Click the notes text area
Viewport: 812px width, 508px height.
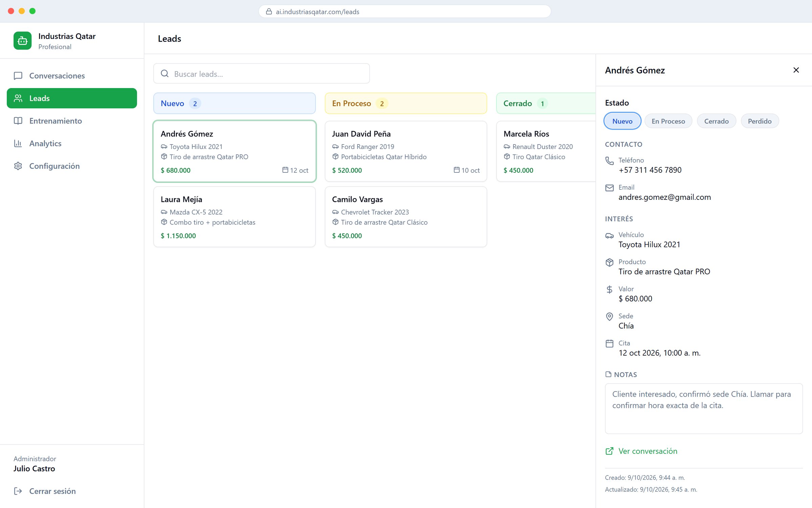pyautogui.click(x=704, y=408)
